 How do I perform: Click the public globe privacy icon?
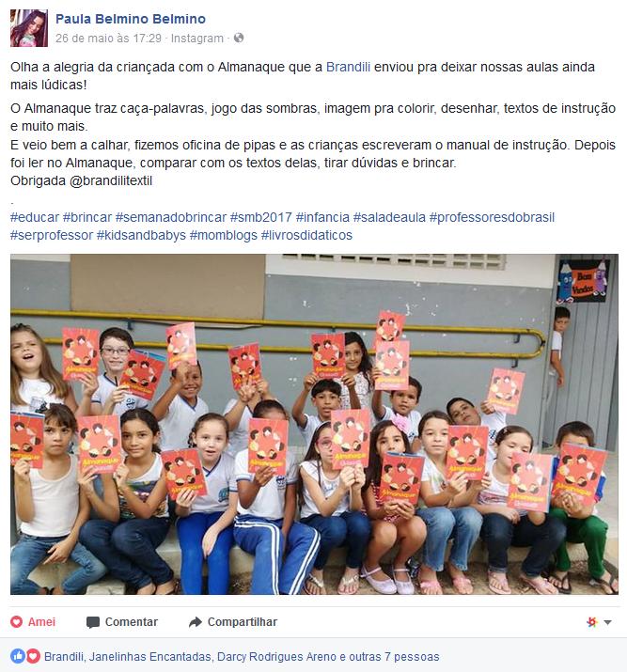pyautogui.click(x=239, y=38)
